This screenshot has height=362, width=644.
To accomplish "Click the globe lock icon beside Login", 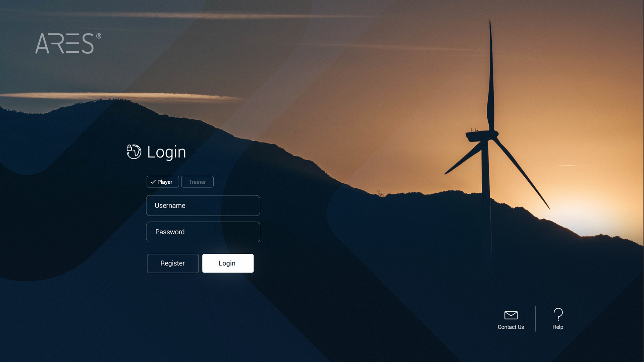I will 134,152.
